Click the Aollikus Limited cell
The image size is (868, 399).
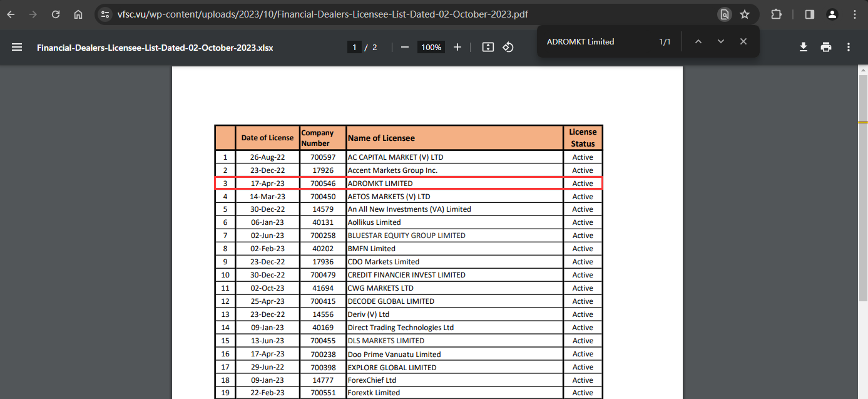[455, 222]
